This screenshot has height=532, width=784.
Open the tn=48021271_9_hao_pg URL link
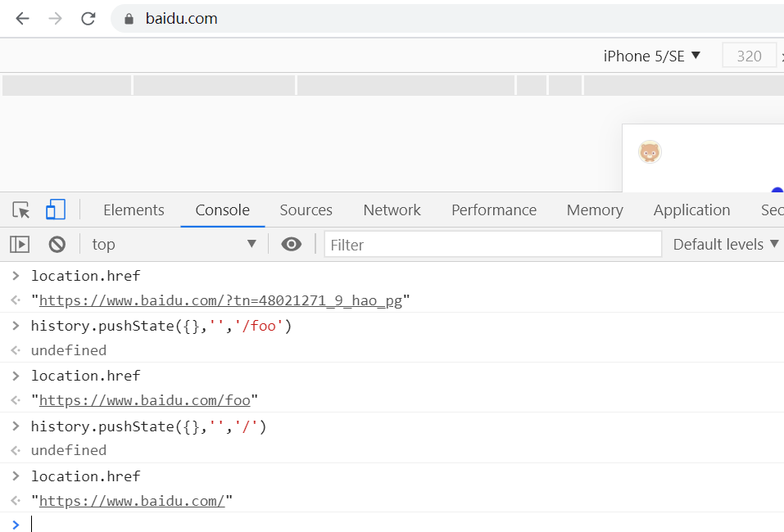tap(220, 300)
